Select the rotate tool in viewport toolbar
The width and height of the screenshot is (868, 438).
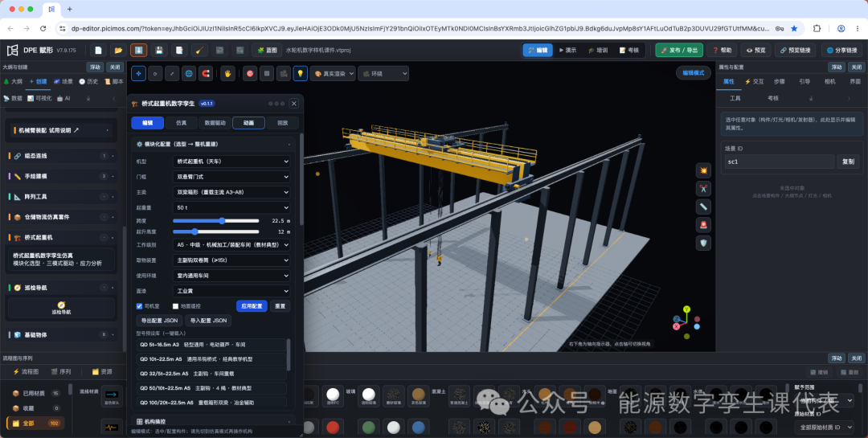(x=155, y=73)
